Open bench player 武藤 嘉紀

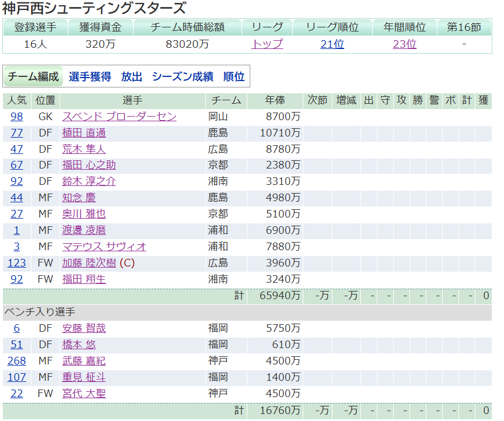click(x=84, y=361)
